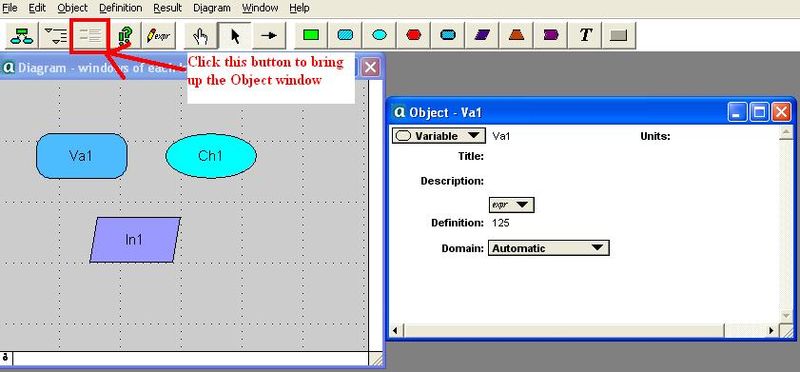Select the In1 index node in diagram
The height and width of the screenshot is (372, 800).
tap(135, 240)
